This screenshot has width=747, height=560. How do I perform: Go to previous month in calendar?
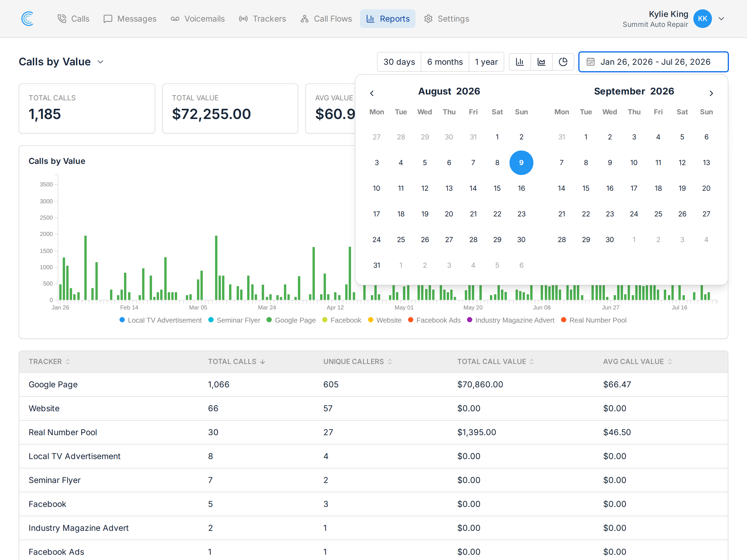(372, 93)
